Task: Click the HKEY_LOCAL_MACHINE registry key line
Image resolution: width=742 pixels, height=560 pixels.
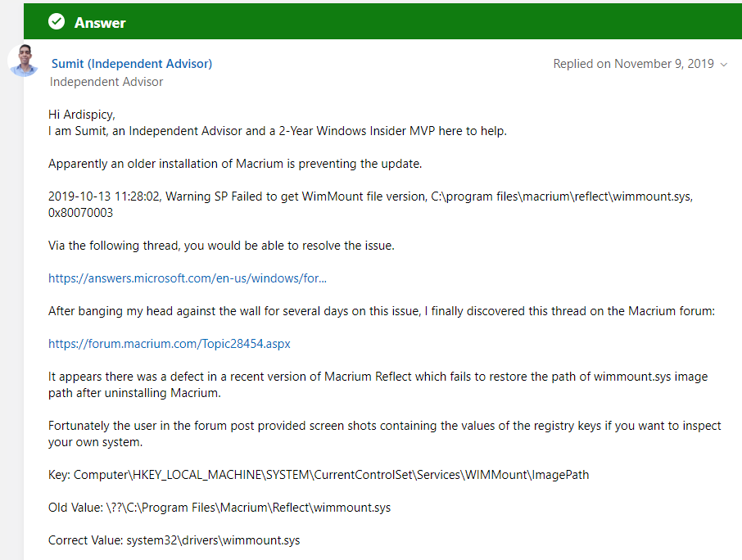Action: click(319, 475)
